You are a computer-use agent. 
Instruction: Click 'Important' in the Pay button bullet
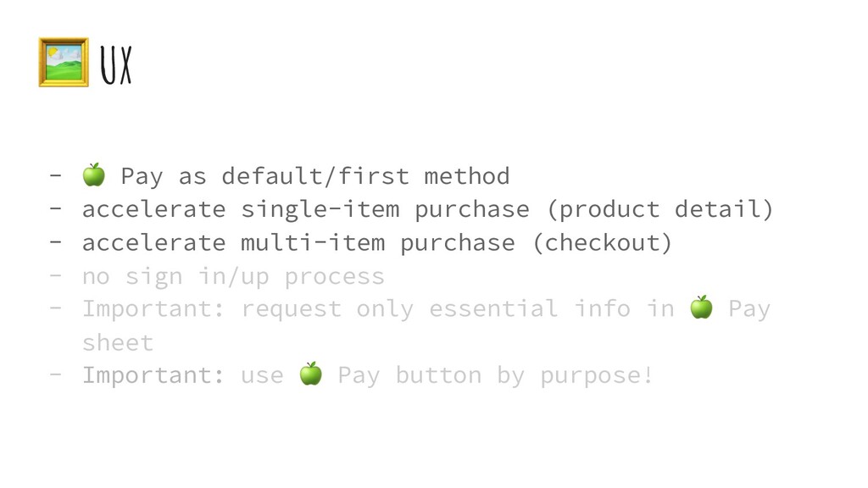[x=153, y=375]
